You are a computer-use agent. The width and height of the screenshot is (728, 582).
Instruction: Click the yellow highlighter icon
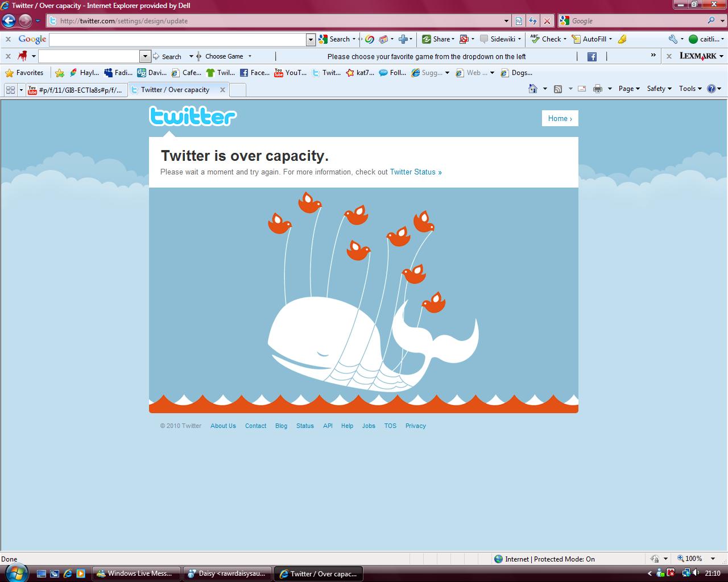coord(622,39)
